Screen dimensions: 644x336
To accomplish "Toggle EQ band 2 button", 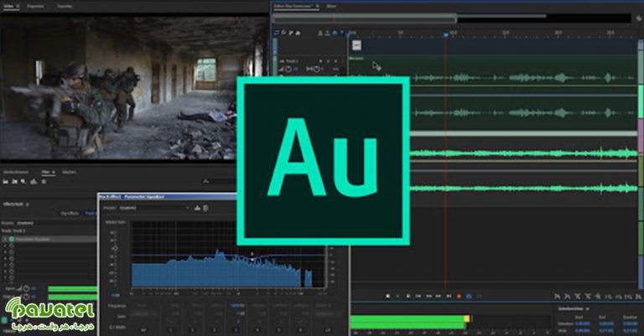I will [x=215, y=330].
